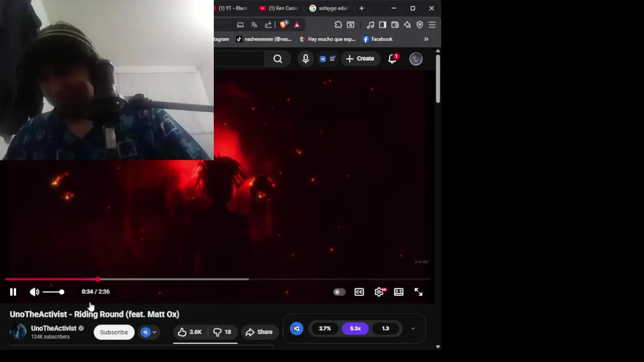
Task: Open the Brave Wallet icon
Action: pyautogui.click(x=395, y=25)
